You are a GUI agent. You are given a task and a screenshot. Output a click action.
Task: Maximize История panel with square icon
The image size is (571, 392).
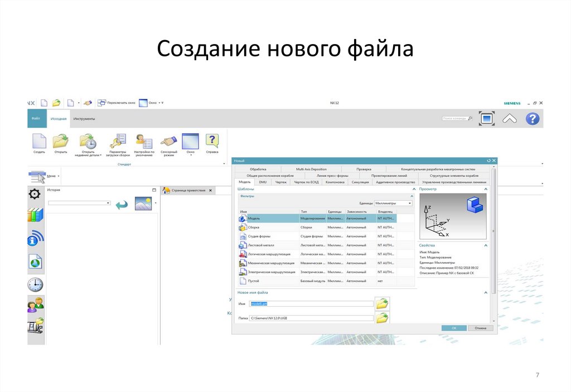tap(154, 190)
